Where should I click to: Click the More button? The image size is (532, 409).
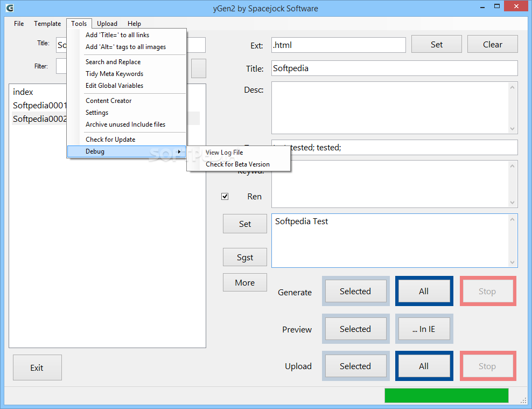[244, 282]
